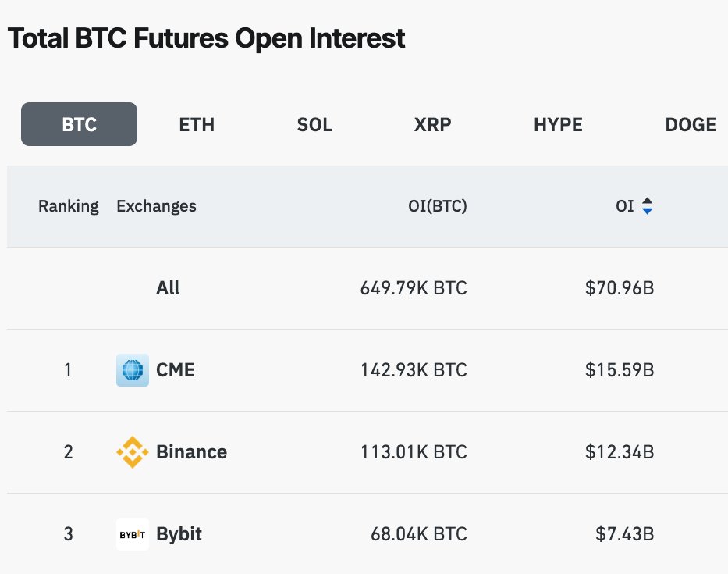This screenshot has height=574, width=728.
Task: Open the XRP tab
Action: pyautogui.click(x=432, y=124)
